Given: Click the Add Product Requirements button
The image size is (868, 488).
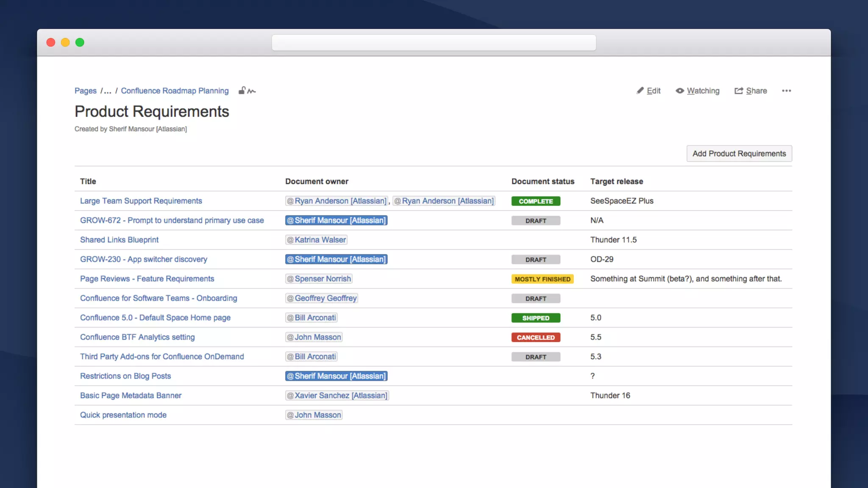Looking at the screenshot, I should pos(739,153).
